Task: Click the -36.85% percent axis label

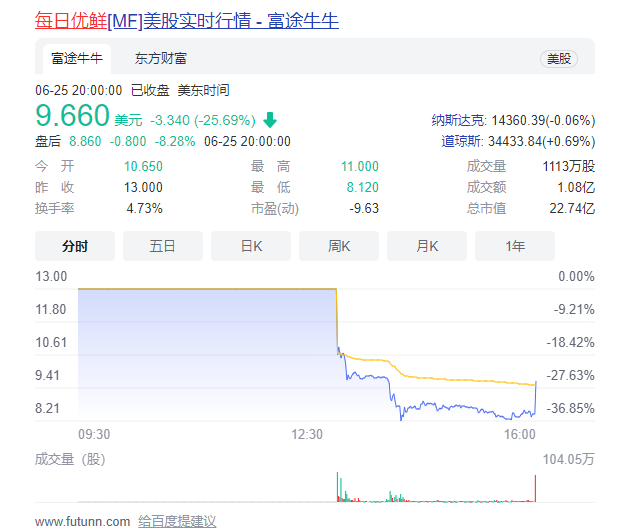Action: [570, 408]
